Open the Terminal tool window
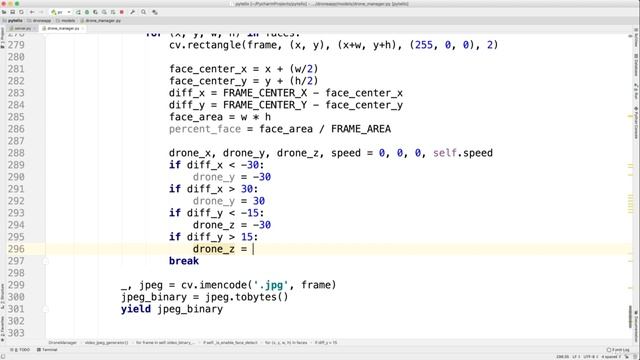Image resolution: width=640 pixels, height=360 pixels. point(47,350)
